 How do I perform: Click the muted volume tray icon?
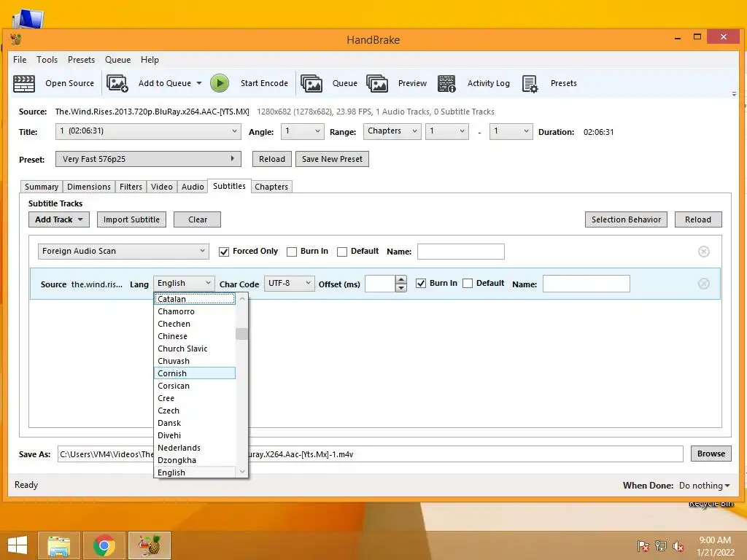coord(678,545)
